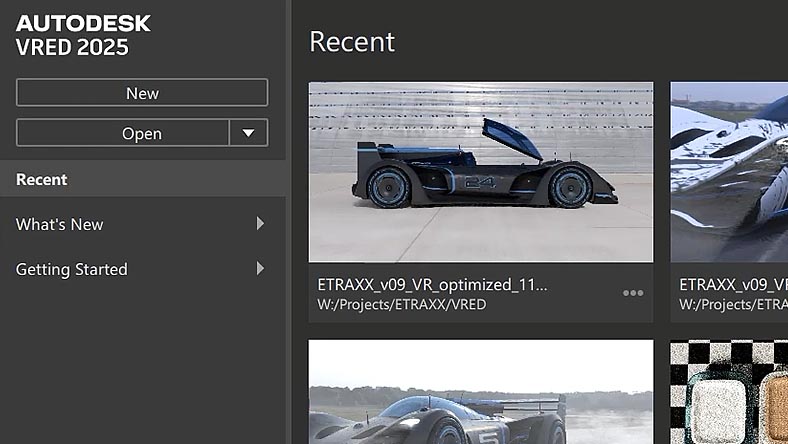Open the three-dots menu for ETRAXX_v09_VR_optimized_11
The width and height of the screenshot is (788, 444).
633,293
